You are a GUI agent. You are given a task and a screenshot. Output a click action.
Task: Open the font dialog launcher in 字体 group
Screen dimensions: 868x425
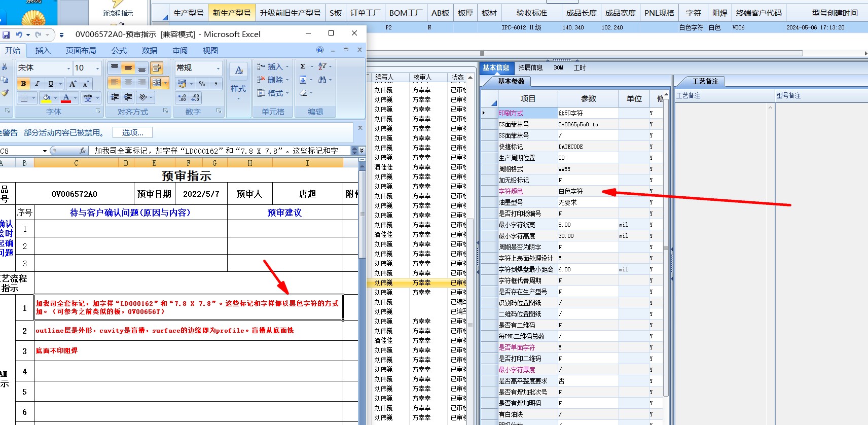click(x=98, y=111)
